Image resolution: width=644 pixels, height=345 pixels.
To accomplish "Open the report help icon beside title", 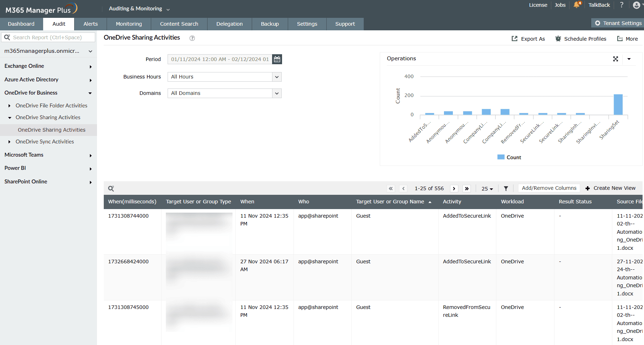I will point(192,38).
